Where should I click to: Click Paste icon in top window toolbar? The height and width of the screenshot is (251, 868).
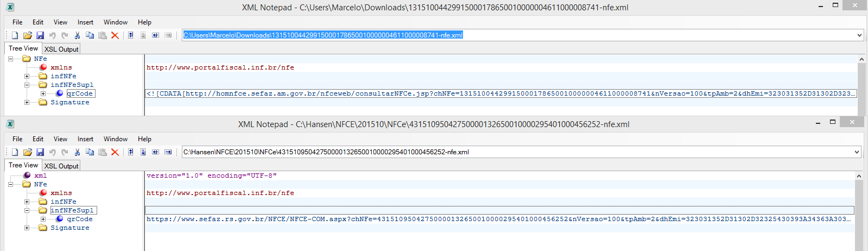(103, 35)
